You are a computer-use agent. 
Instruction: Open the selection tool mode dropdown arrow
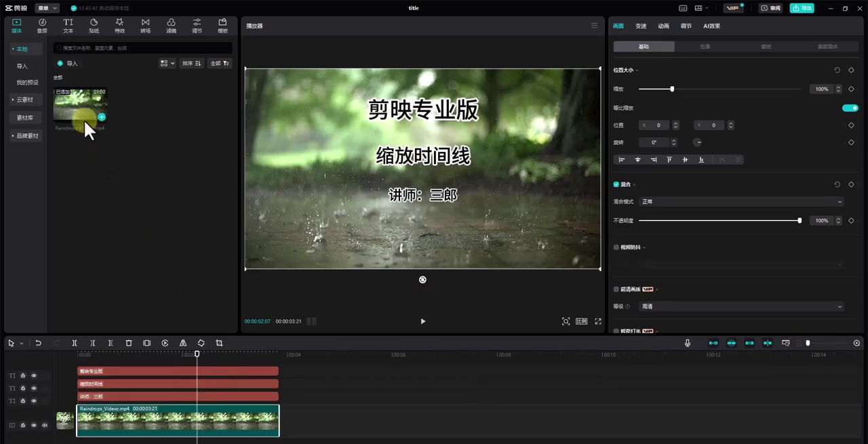(21, 344)
